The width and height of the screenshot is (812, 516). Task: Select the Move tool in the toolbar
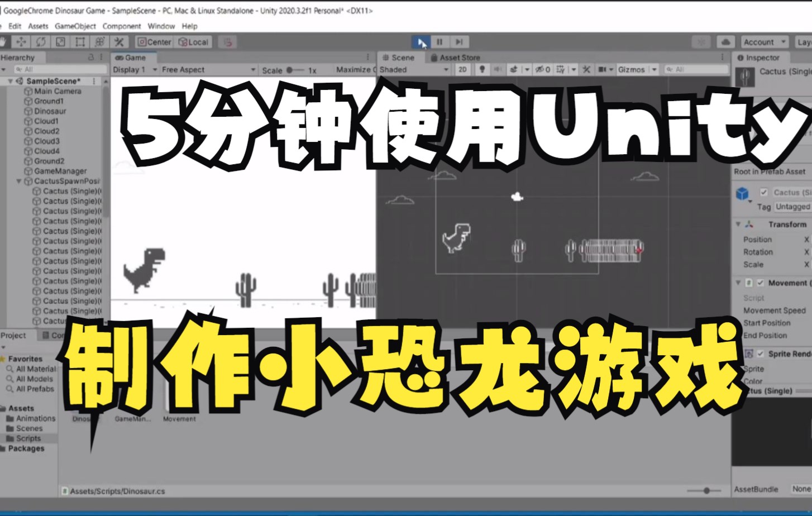click(x=21, y=41)
